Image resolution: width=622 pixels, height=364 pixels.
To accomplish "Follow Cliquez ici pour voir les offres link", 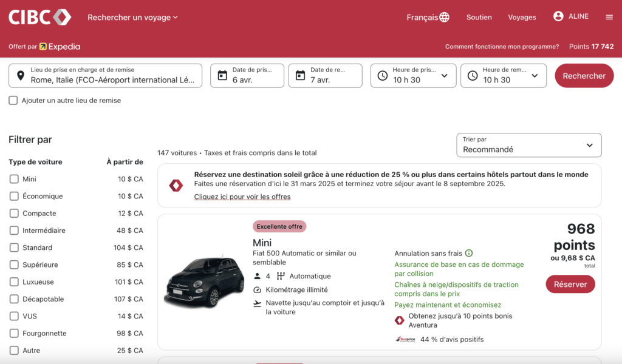I will (242, 197).
